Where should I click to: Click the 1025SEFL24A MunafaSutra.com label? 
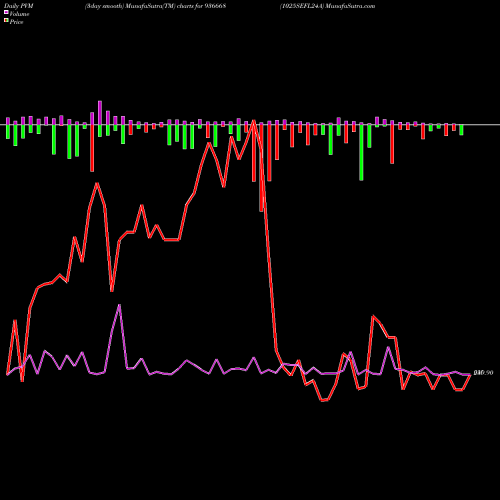327,6
